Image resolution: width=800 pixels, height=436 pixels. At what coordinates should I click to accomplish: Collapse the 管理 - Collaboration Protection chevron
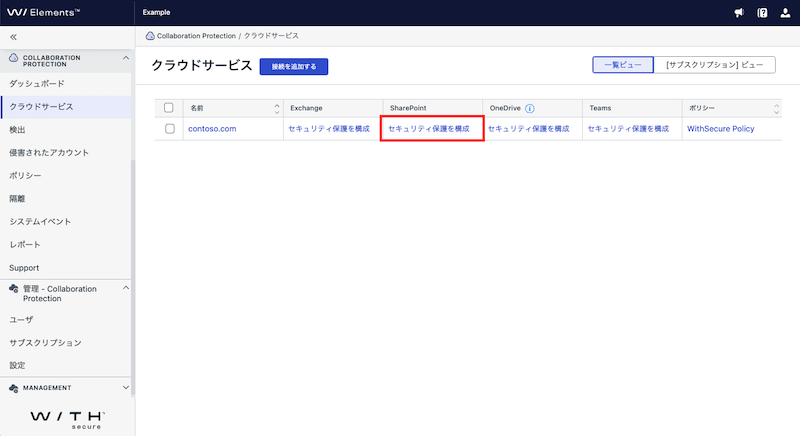click(x=126, y=288)
